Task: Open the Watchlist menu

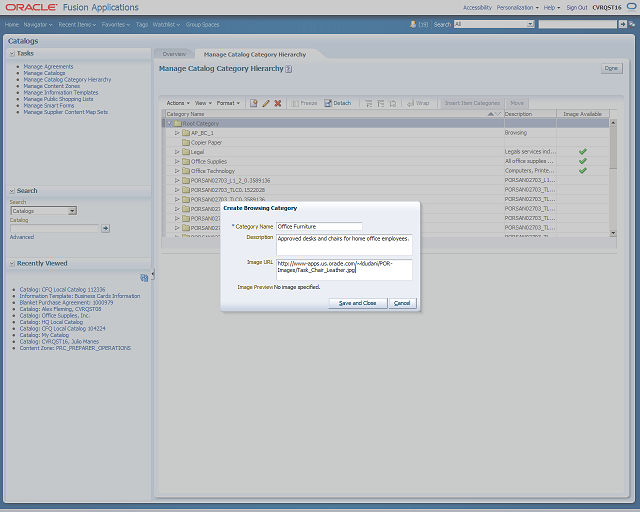Action: click(x=167, y=24)
